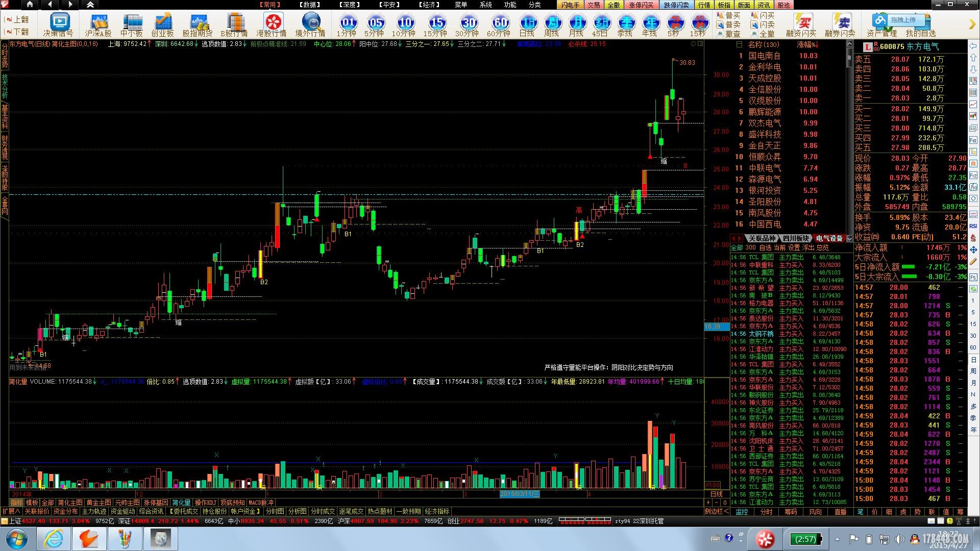Screen dimensions: 980x551
Task: Go back with the left arrow icon
Action: tap(50, 5)
